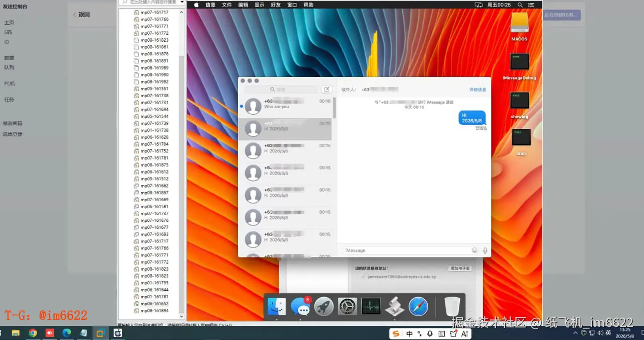Open the Trash in the dock
This screenshot has width=644, height=340.
pos(452,306)
